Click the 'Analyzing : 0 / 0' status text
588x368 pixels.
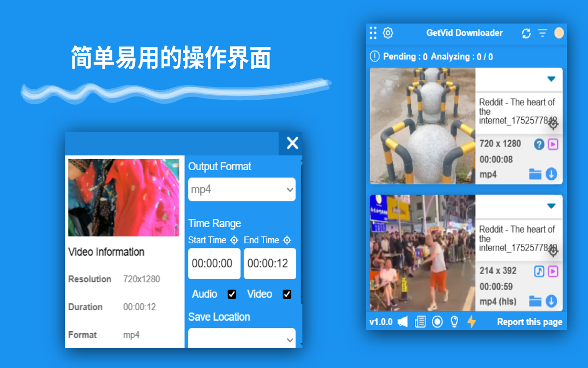coord(462,57)
